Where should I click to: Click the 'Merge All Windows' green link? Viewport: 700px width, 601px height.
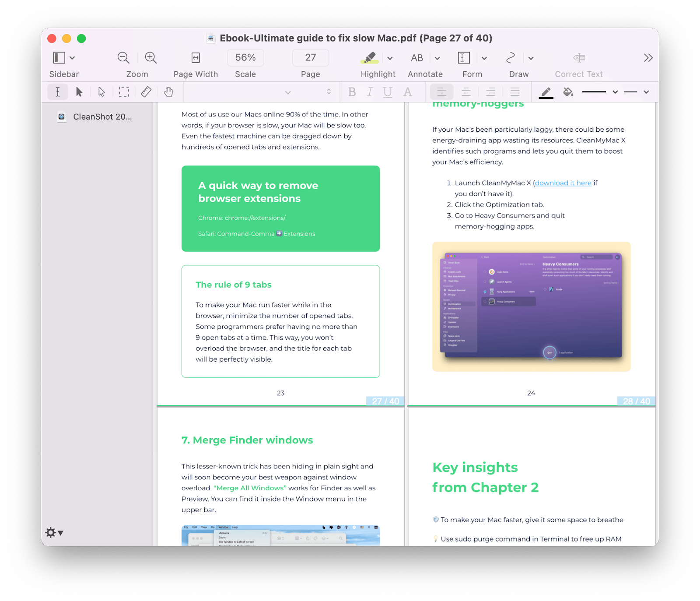(250, 488)
